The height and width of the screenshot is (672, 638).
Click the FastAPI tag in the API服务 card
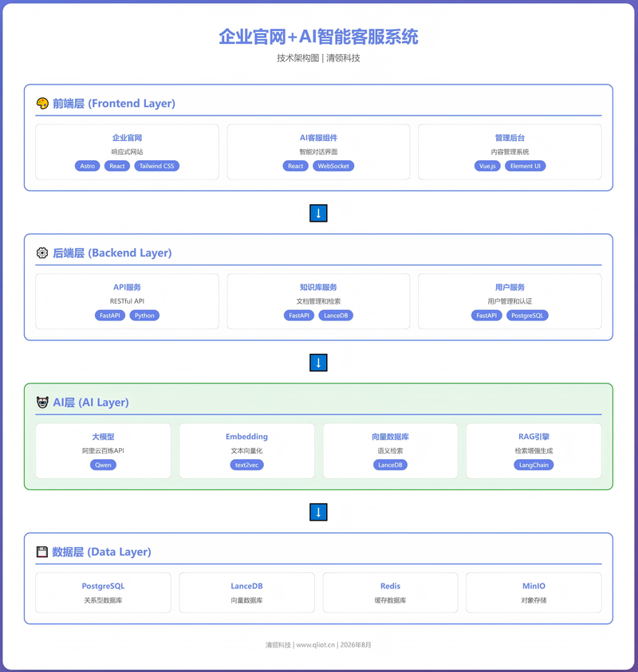pos(110,316)
